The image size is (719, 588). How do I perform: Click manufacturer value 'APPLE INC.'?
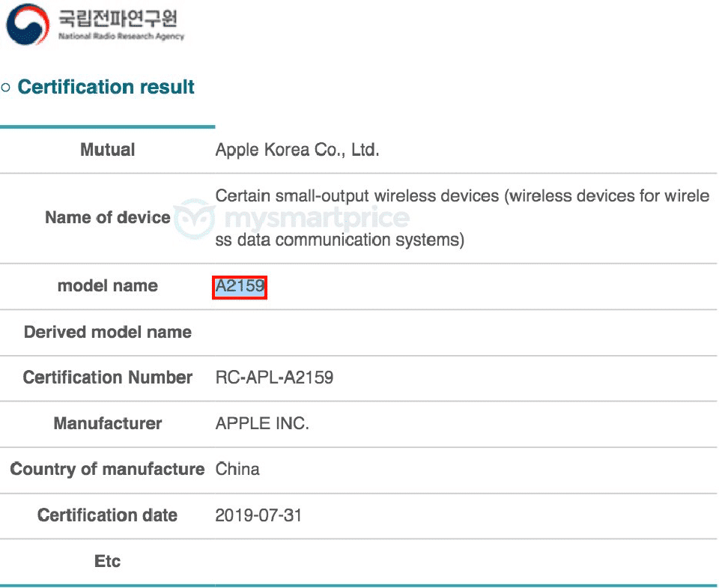[x=262, y=423]
